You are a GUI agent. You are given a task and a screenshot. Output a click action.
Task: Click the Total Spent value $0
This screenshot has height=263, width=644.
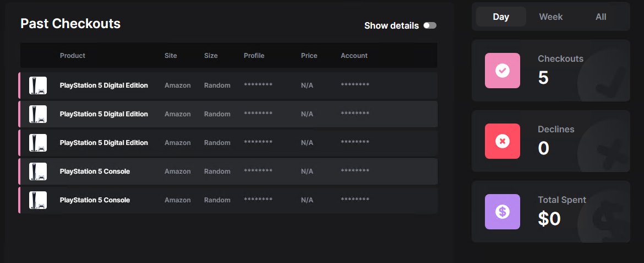point(549,218)
